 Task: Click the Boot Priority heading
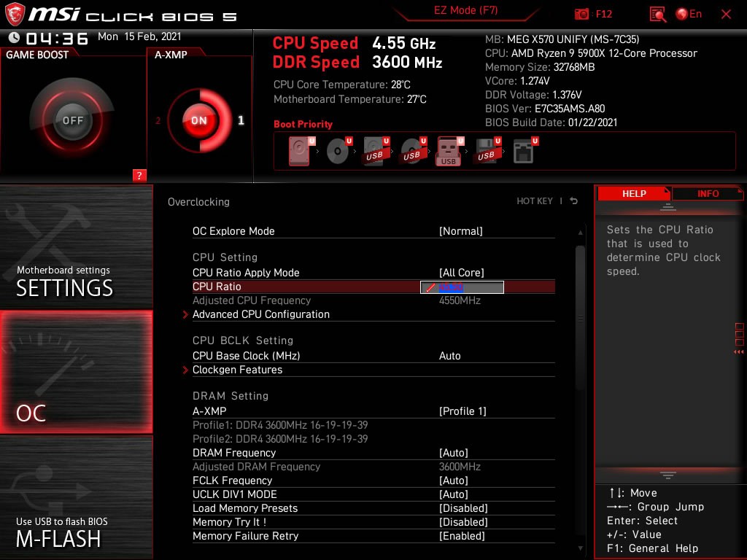tap(303, 124)
